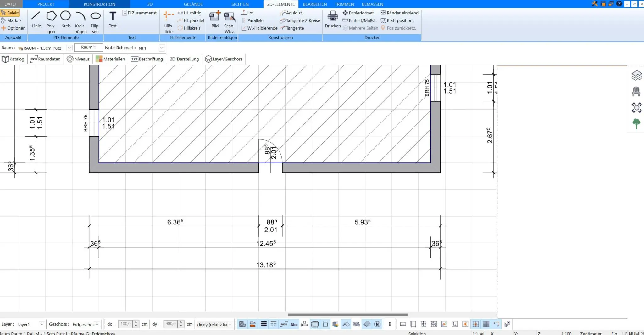Viewport: 644px width, 335px height.
Task: Open the Katalog panel
Action: point(13,59)
